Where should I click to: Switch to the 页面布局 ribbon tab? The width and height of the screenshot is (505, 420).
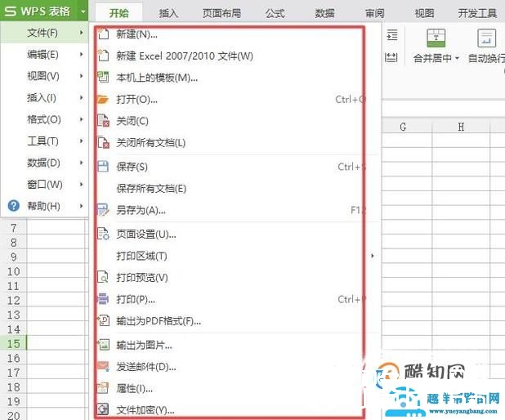tap(221, 13)
